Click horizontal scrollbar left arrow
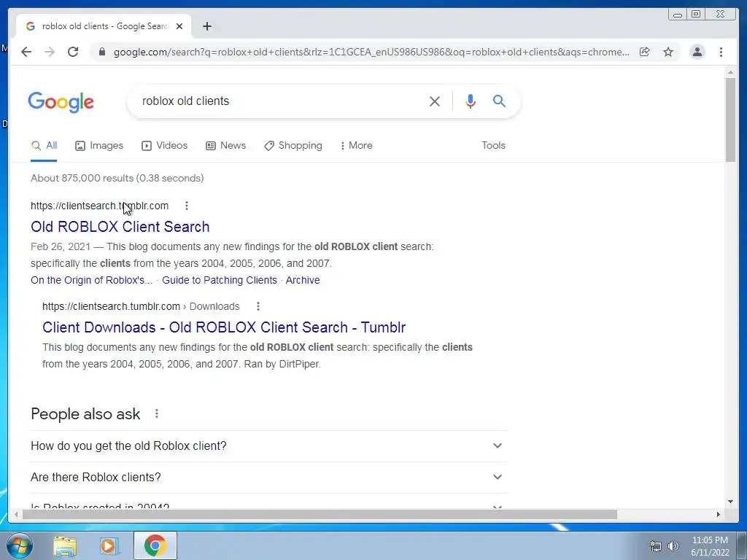 tap(16, 514)
